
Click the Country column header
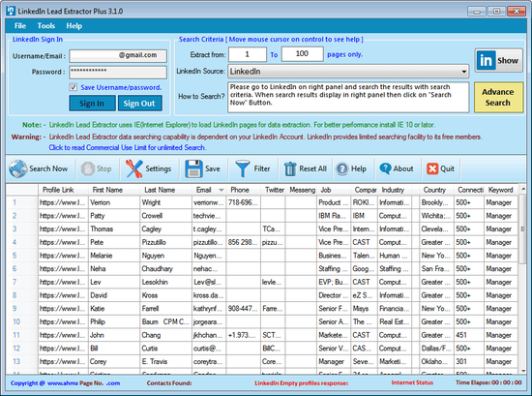click(x=436, y=190)
